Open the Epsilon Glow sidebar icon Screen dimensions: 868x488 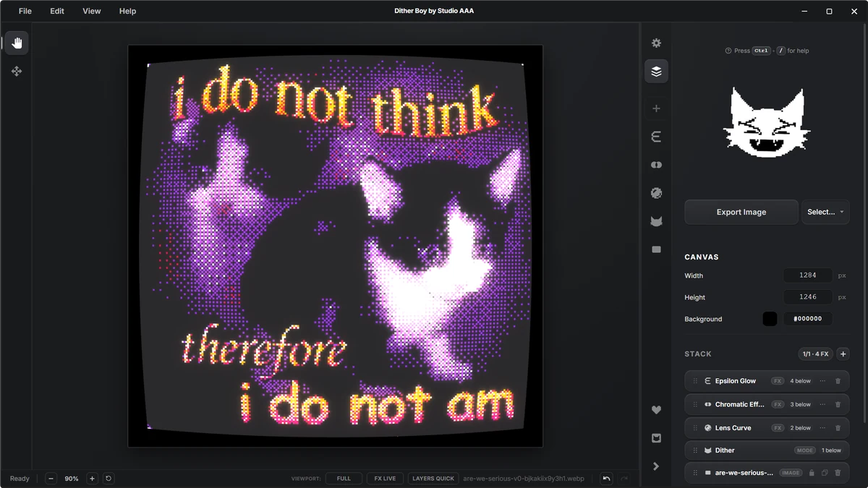[656, 137]
